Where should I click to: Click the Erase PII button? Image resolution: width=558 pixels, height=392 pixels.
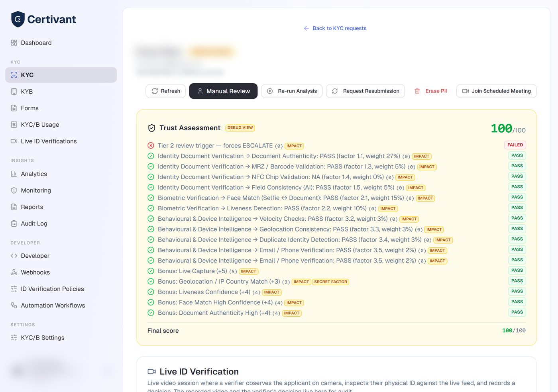[x=431, y=91]
